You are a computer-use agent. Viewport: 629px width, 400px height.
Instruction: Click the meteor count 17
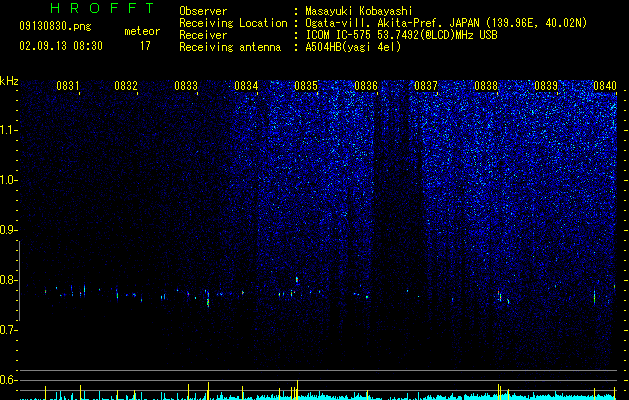[145, 46]
